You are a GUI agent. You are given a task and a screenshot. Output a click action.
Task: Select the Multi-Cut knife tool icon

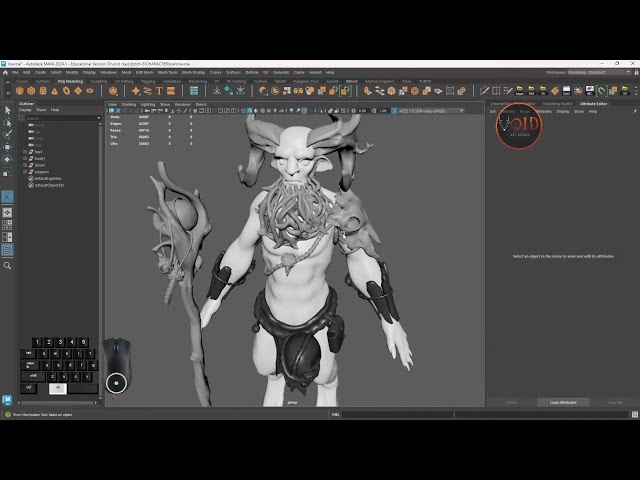484,91
